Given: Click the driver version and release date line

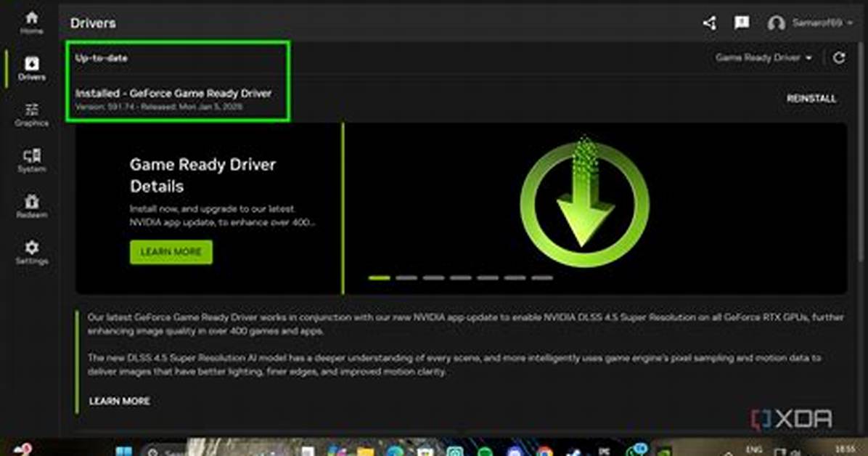Looking at the screenshot, I should [x=159, y=107].
